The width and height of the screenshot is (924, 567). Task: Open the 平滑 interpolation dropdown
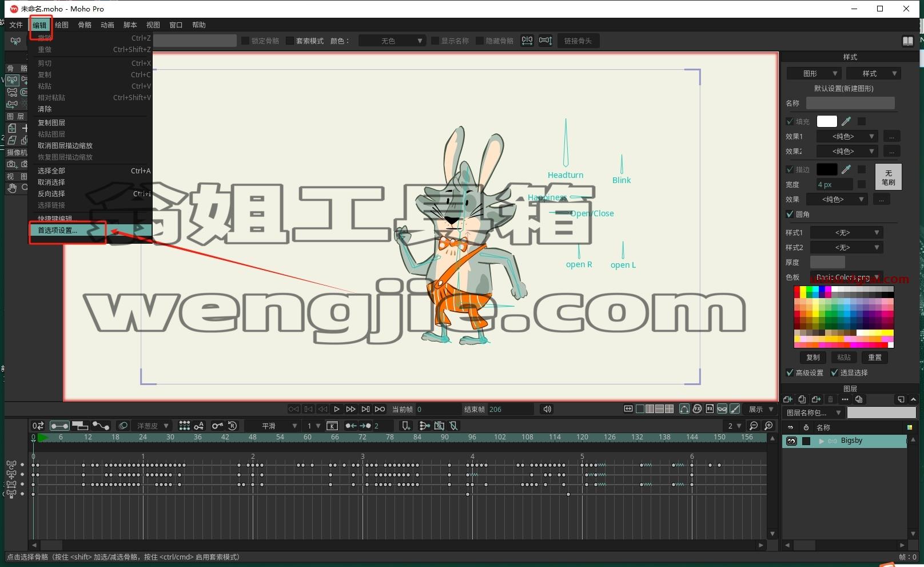272,426
